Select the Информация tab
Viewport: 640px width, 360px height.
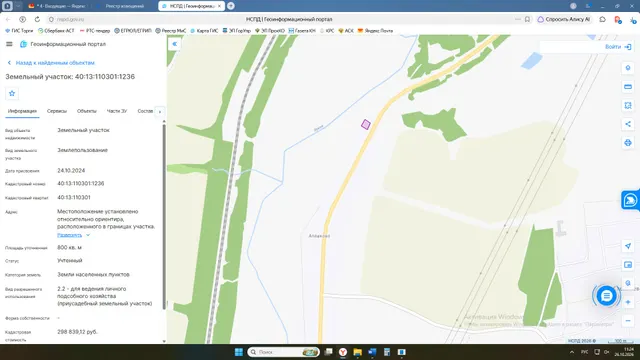point(22,111)
